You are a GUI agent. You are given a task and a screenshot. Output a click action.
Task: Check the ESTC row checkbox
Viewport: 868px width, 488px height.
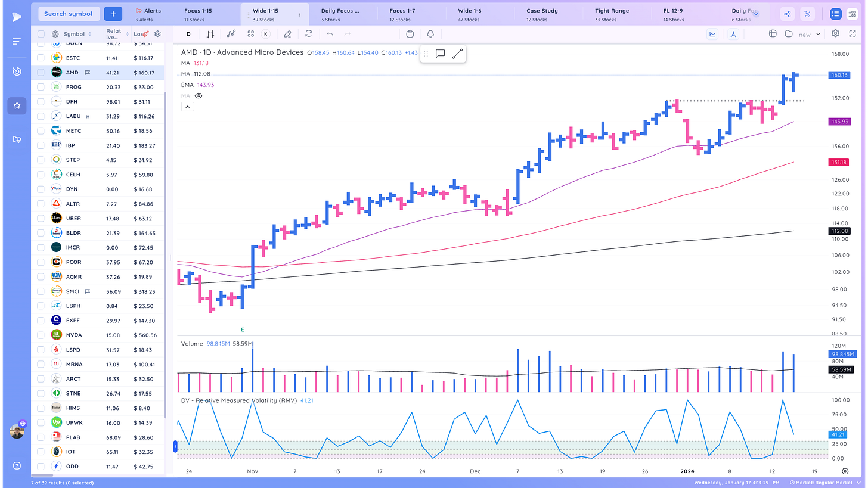(x=41, y=58)
